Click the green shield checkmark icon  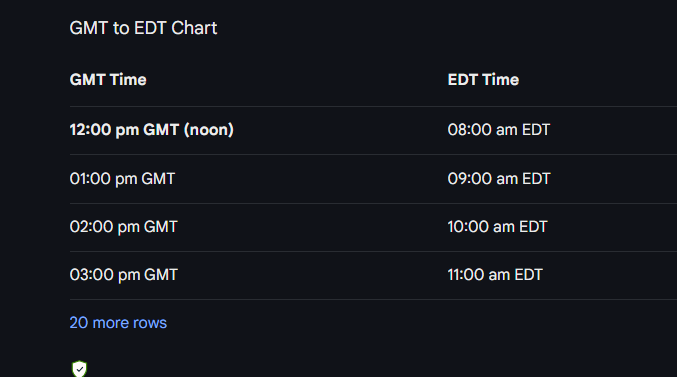tap(79, 369)
